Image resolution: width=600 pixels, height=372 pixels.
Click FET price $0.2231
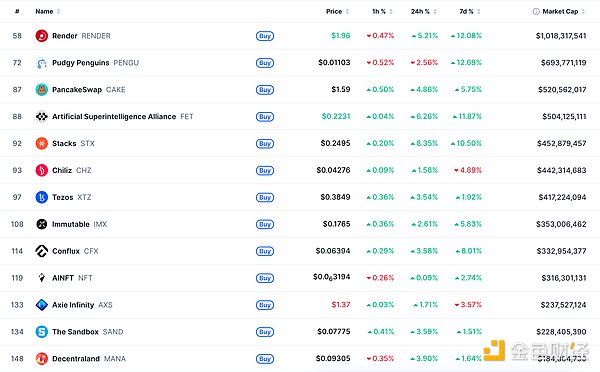pos(336,116)
